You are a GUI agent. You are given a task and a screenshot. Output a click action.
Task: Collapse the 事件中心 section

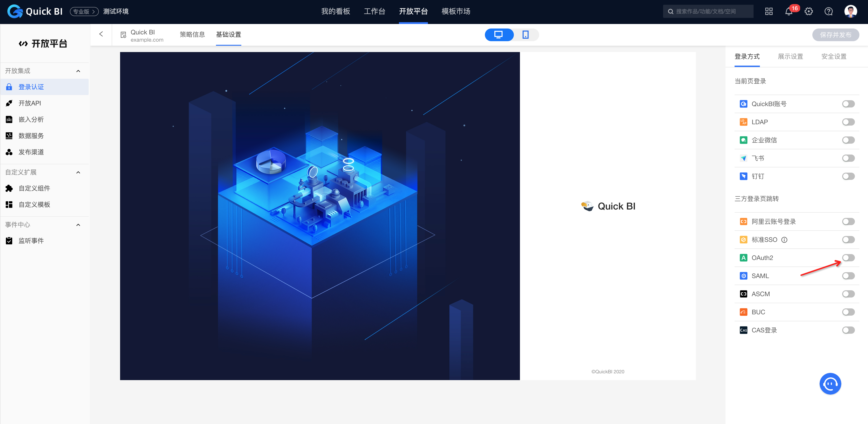(78, 225)
